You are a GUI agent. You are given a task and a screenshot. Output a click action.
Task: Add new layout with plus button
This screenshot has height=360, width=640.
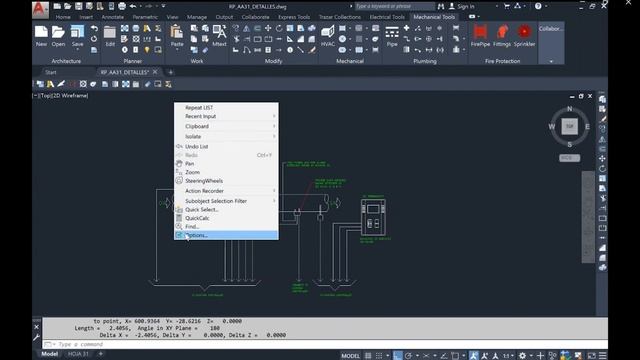tap(100, 354)
